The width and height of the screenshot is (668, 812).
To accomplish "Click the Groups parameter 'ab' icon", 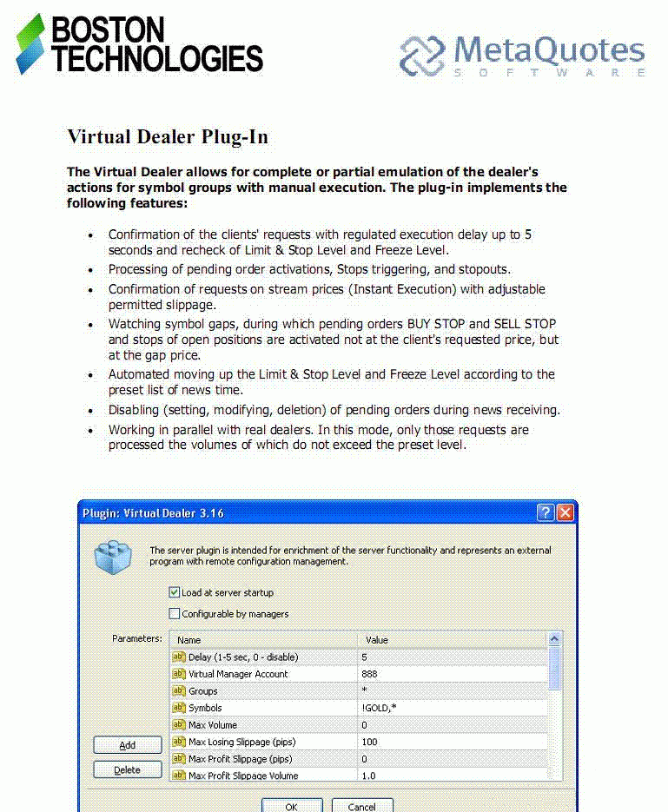I will (x=179, y=691).
